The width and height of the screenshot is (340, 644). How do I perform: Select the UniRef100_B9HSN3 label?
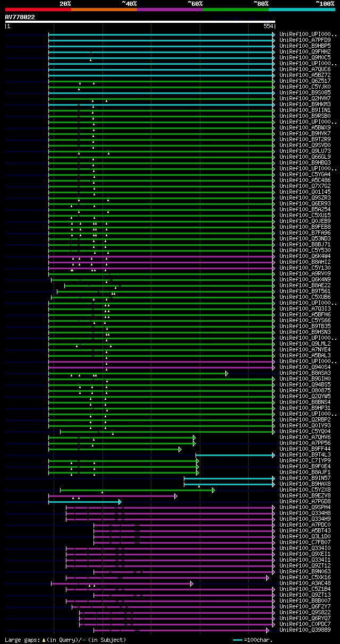click(x=305, y=332)
